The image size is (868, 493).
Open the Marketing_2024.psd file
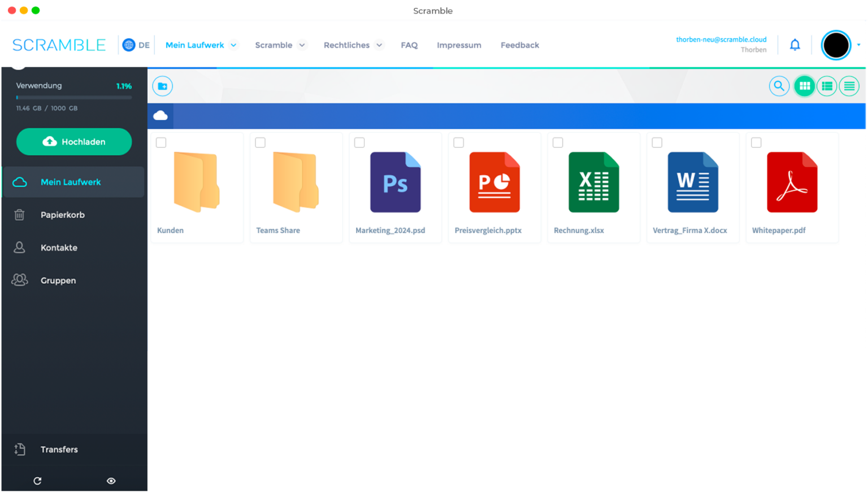coord(395,182)
